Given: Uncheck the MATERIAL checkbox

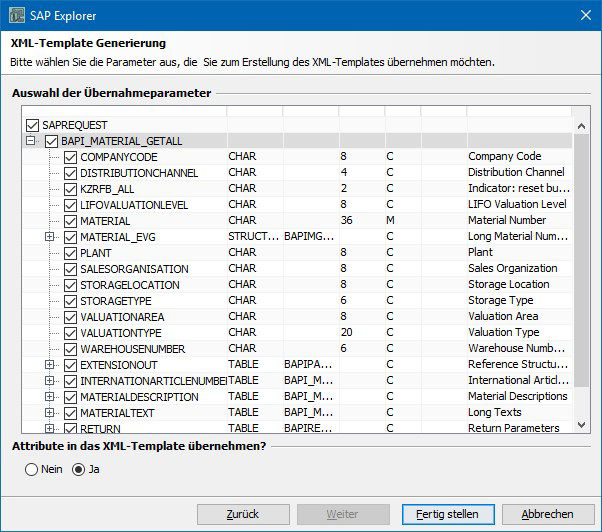Looking at the screenshot, I should click(x=70, y=221).
